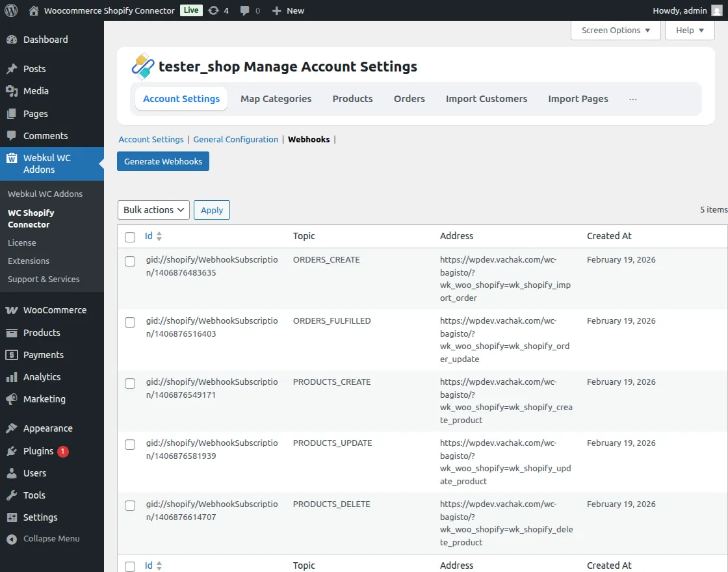Expand the Screen Options panel
Image resolution: width=728 pixels, height=572 pixels.
pos(616,30)
